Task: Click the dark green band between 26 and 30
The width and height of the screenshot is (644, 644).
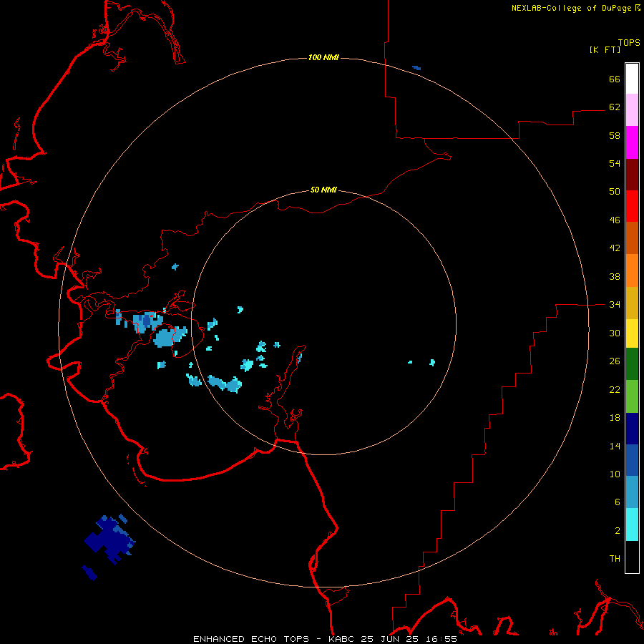Action: [x=632, y=364]
